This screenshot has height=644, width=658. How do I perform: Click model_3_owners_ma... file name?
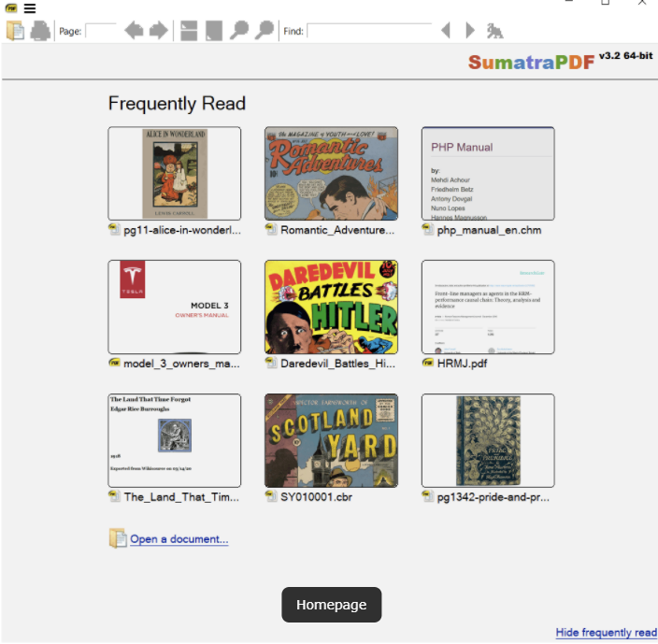pos(181,364)
